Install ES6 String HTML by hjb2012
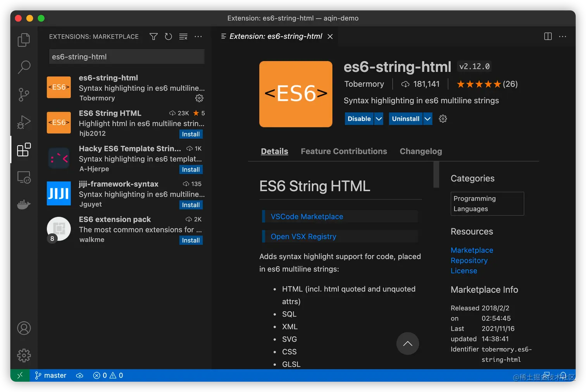This screenshot has height=392, width=586. coord(191,134)
